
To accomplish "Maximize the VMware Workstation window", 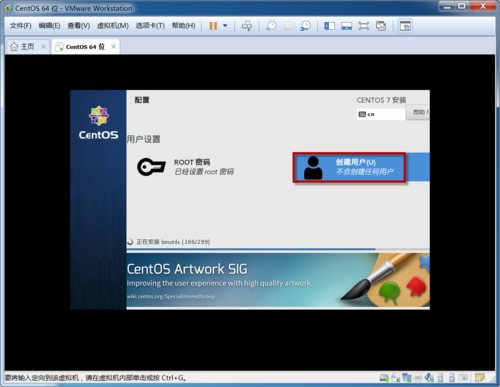I will [x=462, y=6].
